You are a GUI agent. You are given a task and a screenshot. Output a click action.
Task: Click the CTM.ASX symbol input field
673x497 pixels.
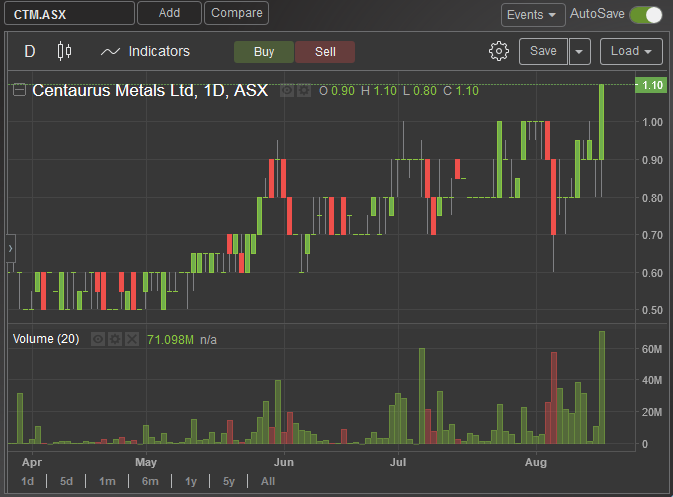(x=70, y=14)
